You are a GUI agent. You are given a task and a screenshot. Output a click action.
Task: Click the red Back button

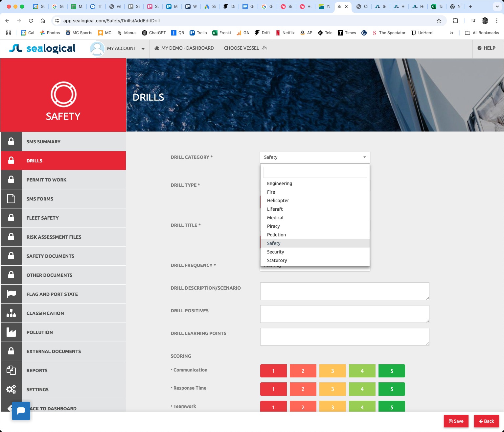486,421
